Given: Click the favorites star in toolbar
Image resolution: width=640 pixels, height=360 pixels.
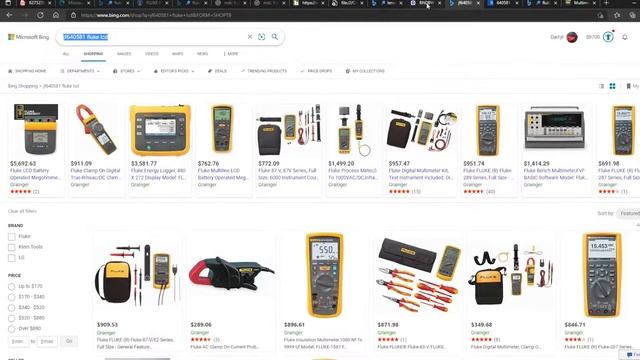Looking at the screenshot, I should coord(617,15).
